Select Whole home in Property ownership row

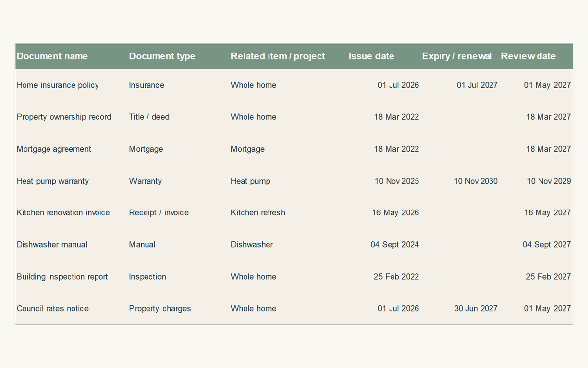(253, 117)
